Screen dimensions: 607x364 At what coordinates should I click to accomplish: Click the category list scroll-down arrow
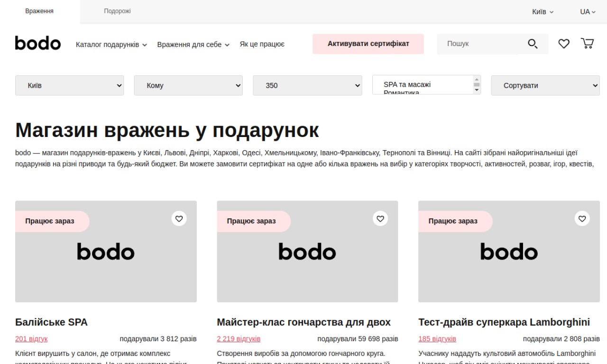(x=477, y=91)
